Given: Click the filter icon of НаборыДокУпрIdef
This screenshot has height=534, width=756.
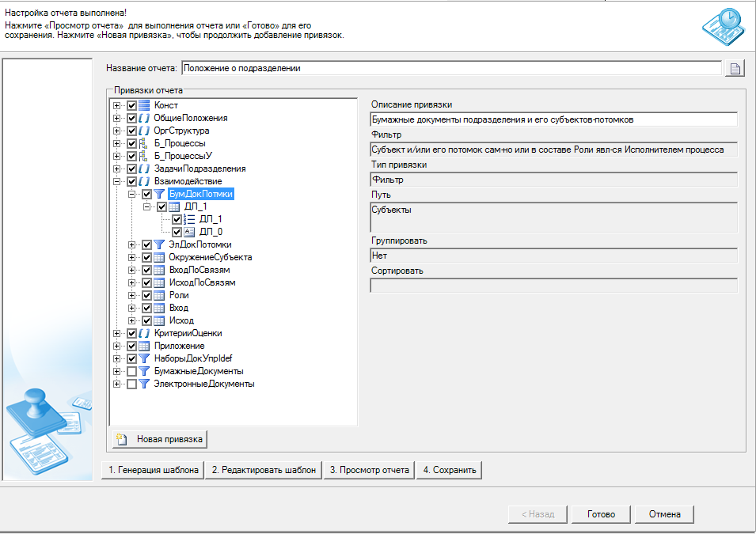Looking at the screenshot, I should pos(144,358).
